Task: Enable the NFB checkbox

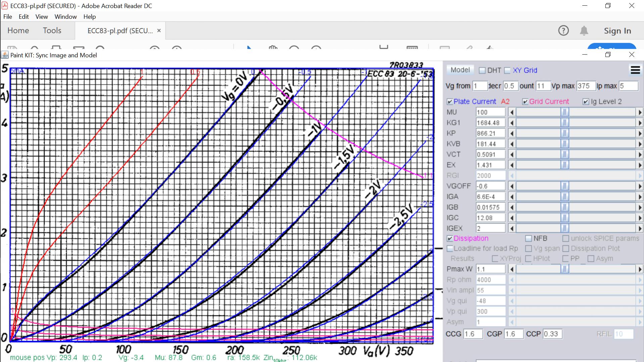Action: tap(529, 239)
